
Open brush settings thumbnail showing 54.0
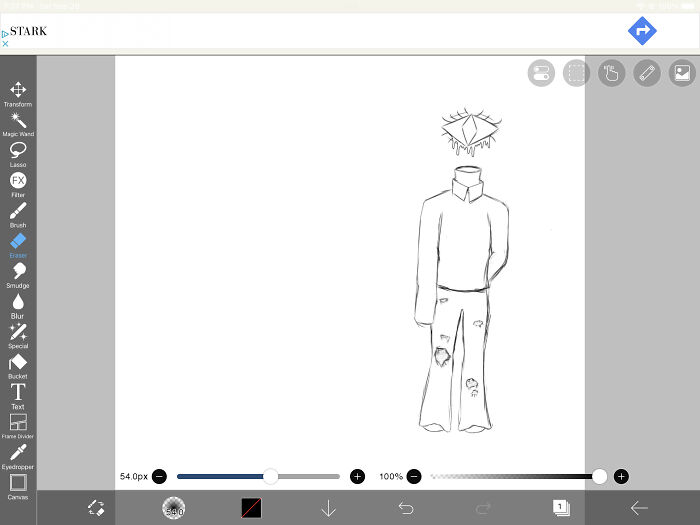(174, 508)
